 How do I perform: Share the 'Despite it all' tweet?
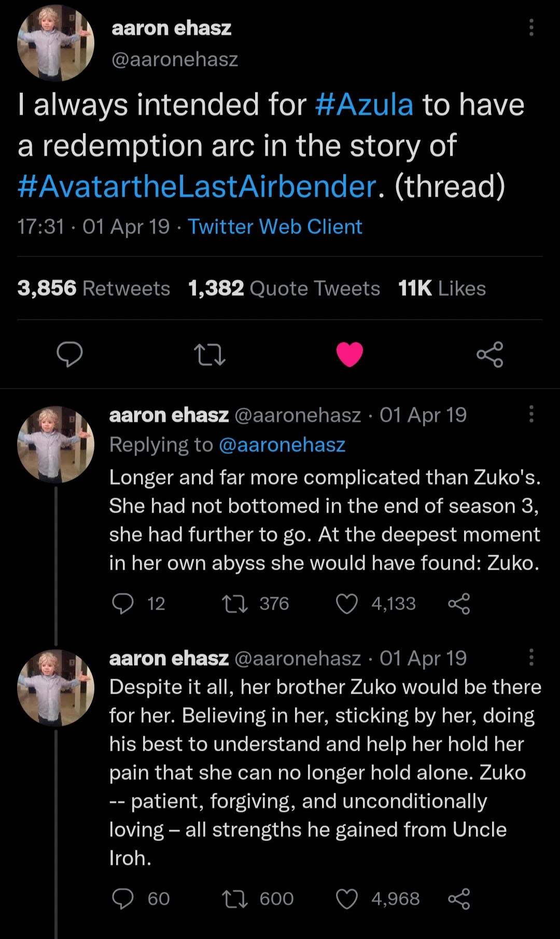[459, 899]
